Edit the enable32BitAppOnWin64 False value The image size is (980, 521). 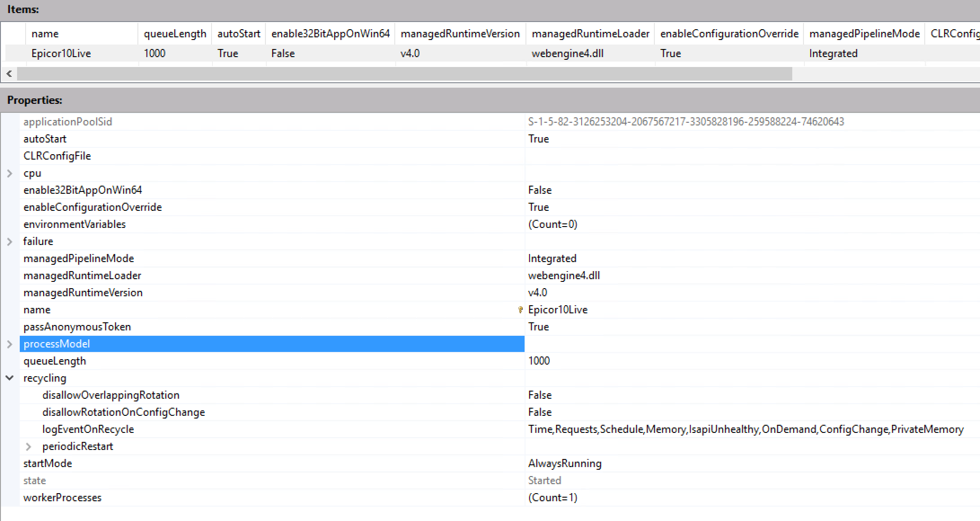(540, 190)
